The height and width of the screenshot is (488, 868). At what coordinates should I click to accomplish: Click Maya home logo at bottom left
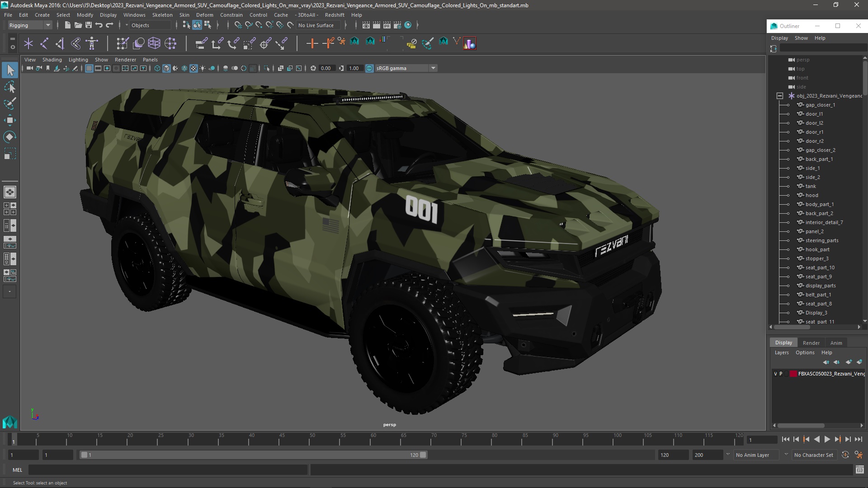tap(10, 422)
